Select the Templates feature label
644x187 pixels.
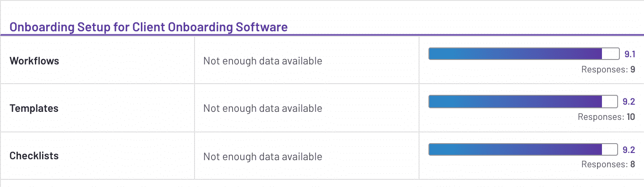pyautogui.click(x=34, y=108)
